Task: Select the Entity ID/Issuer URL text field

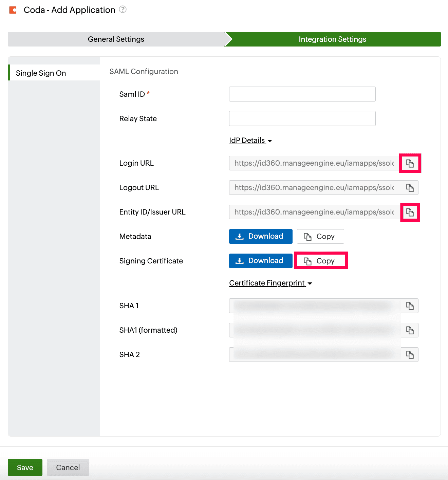Action: 315,212
